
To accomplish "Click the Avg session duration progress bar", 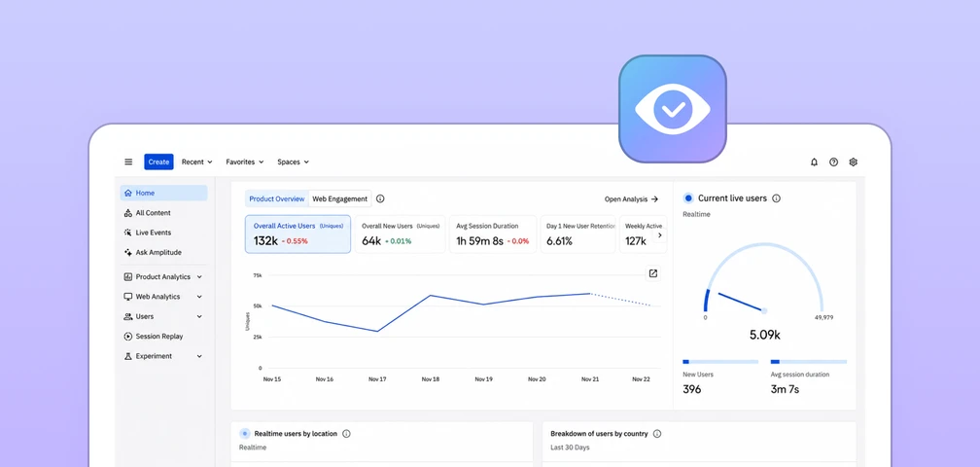I will click(809, 361).
